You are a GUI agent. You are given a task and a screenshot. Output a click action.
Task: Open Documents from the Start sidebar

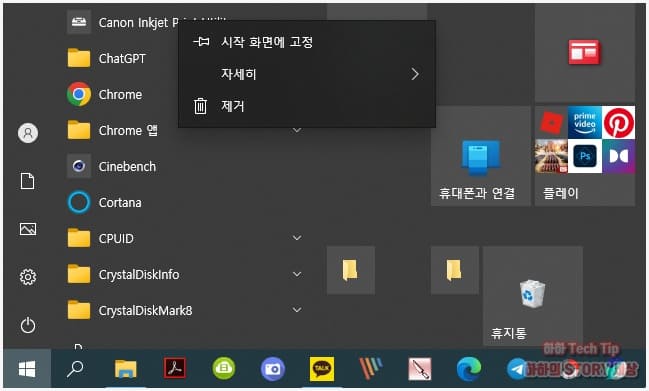(28, 181)
